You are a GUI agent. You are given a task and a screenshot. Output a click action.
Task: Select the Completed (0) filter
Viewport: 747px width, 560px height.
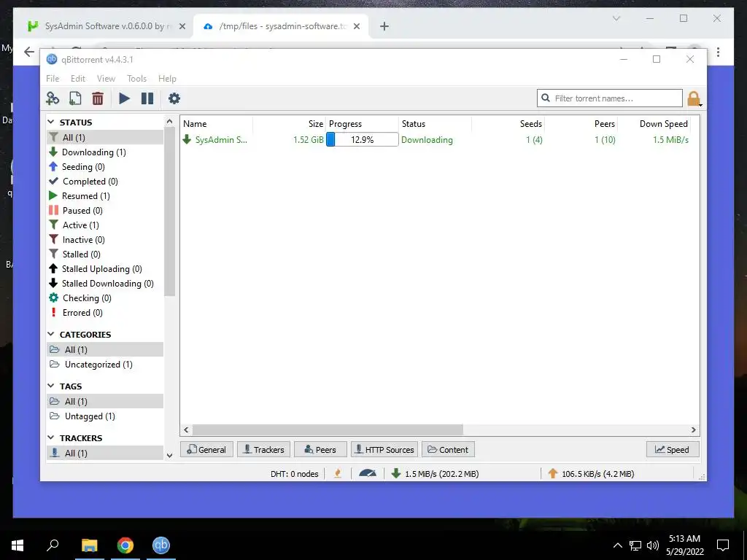(x=105, y=182)
